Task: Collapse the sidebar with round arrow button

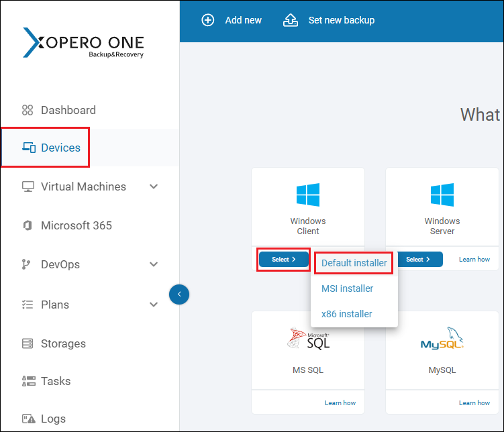Action: (179, 294)
